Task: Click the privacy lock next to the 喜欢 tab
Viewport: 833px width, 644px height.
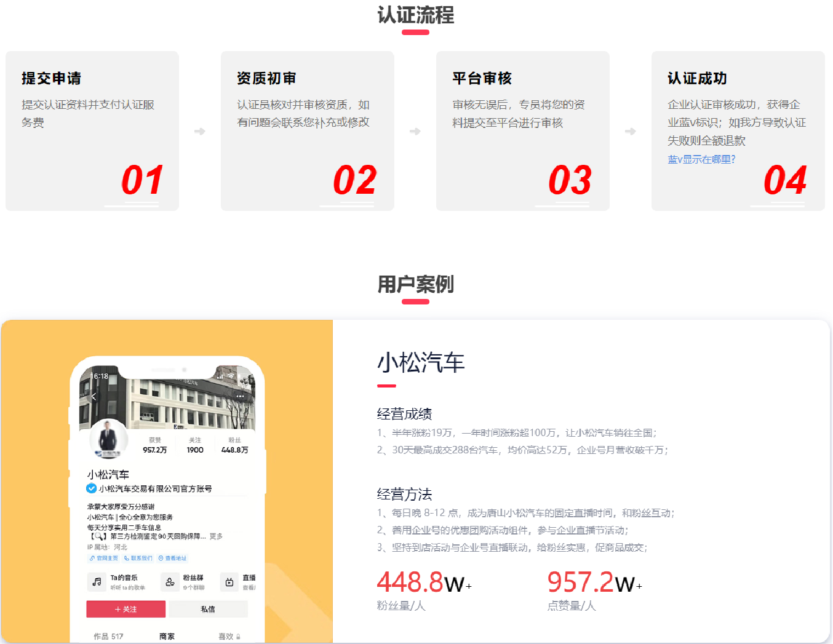Action: pos(239,635)
